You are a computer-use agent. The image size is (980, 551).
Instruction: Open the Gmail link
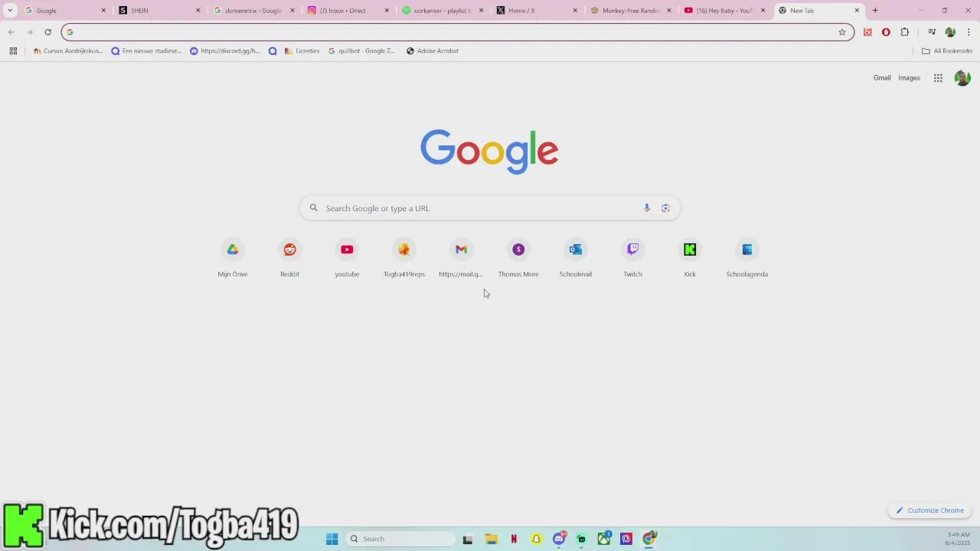click(882, 78)
